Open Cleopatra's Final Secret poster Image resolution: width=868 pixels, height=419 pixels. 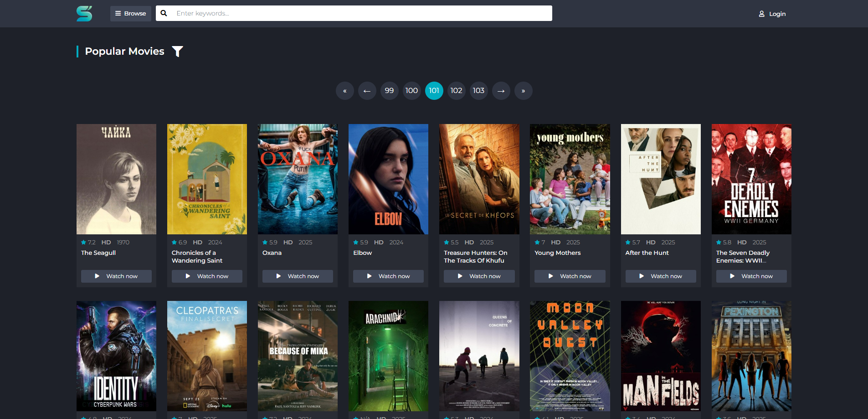(207, 356)
